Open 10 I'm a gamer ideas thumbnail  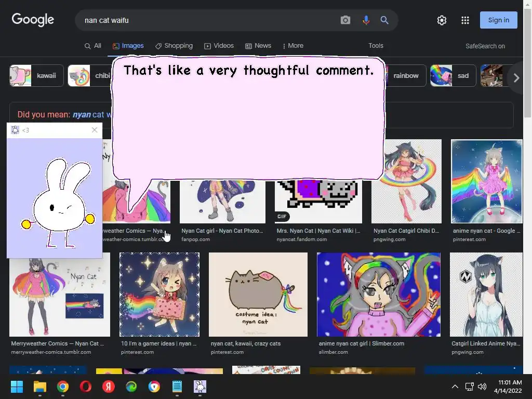(159, 295)
